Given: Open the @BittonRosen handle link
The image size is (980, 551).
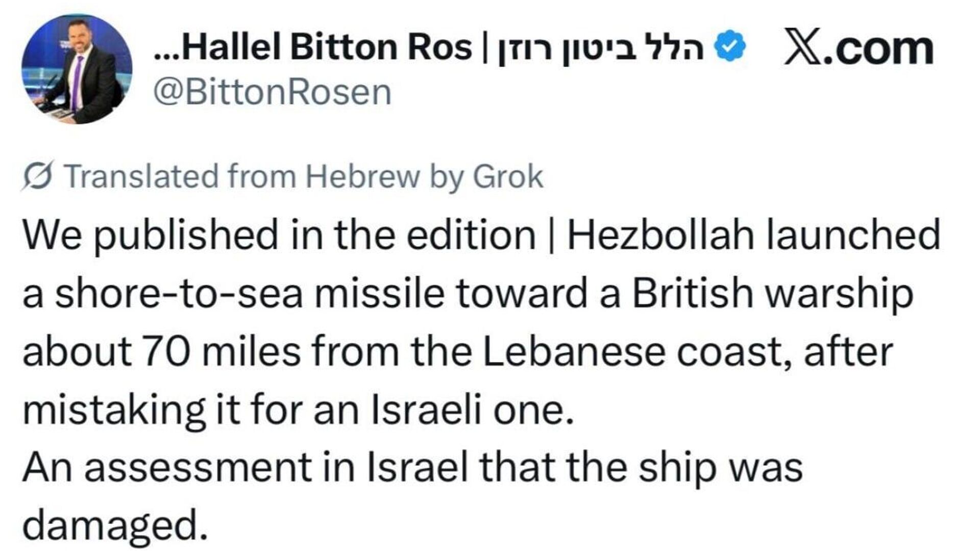Looking at the screenshot, I should click(273, 93).
